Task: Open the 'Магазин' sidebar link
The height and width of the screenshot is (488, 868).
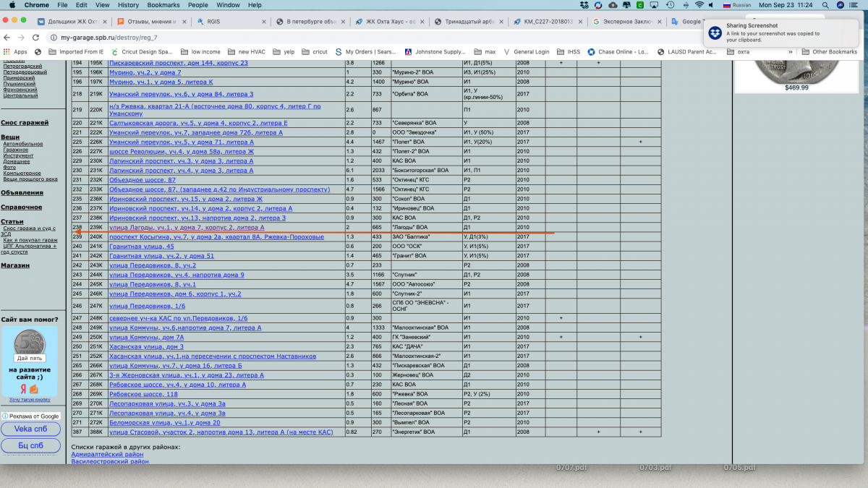Action: [x=15, y=265]
